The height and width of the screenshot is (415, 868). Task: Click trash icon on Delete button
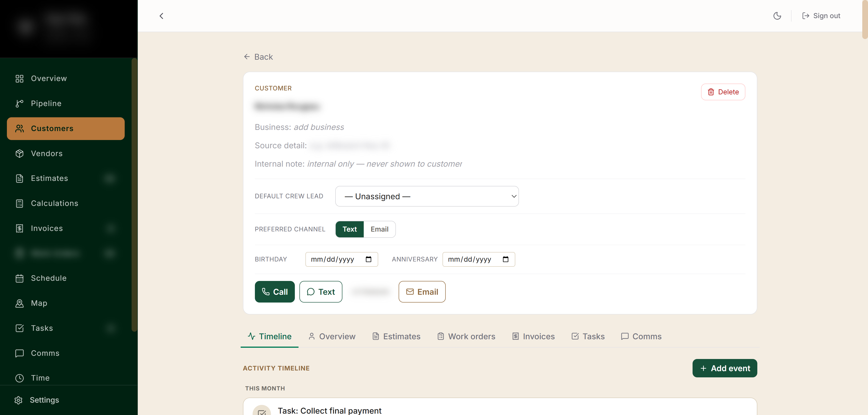point(711,92)
